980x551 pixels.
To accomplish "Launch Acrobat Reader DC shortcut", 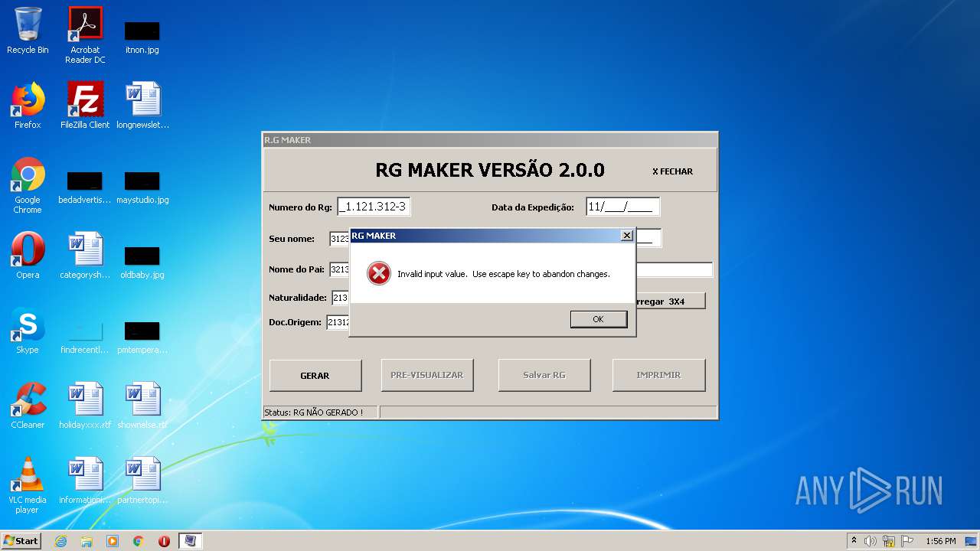I will click(85, 34).
